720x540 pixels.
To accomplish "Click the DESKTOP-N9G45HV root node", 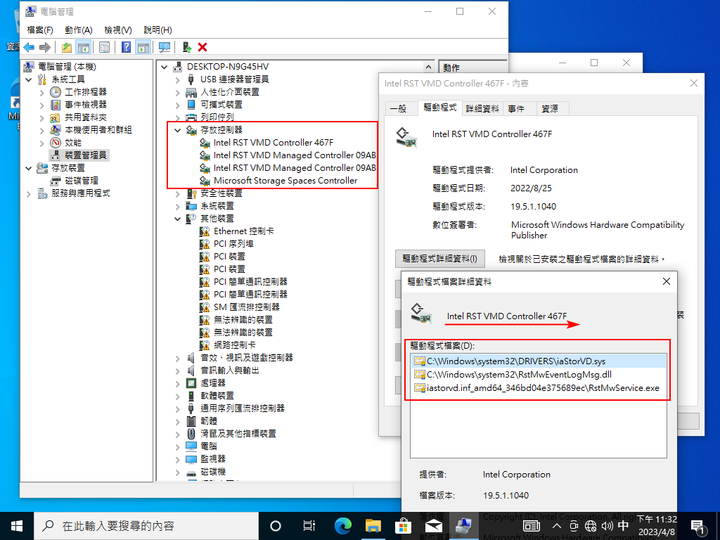I will 227,67.
